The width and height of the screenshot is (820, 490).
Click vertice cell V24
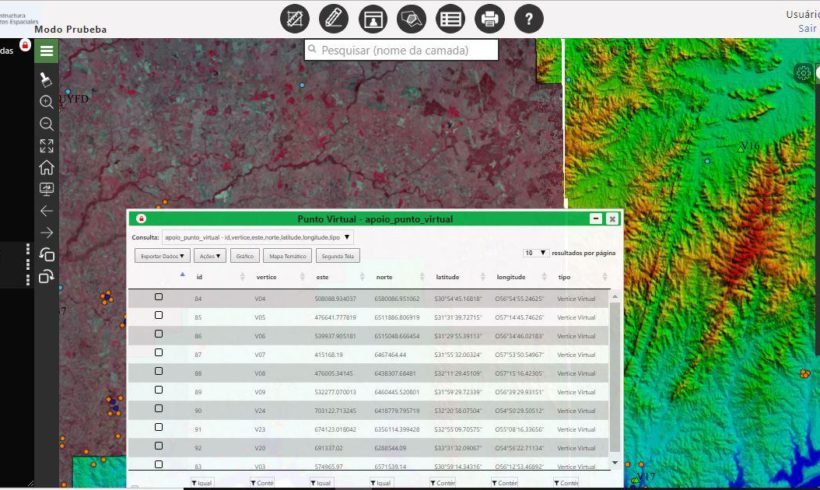point(260,411)
